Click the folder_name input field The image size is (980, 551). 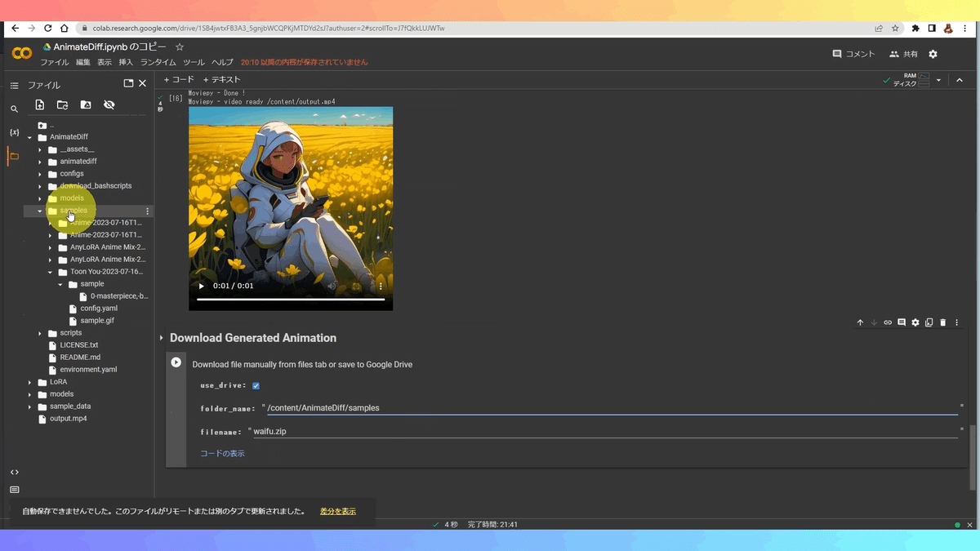coord(612,407)
